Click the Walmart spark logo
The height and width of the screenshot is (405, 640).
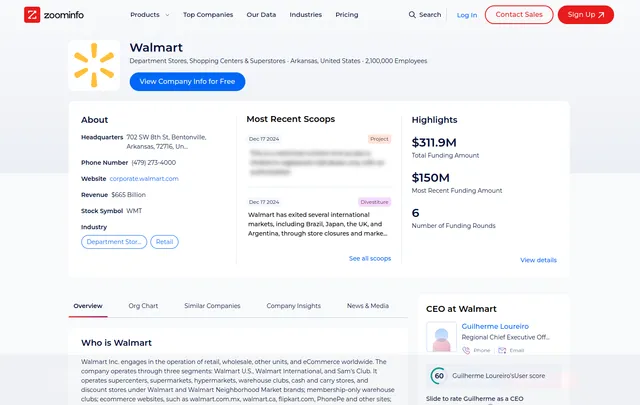(94, 66)
